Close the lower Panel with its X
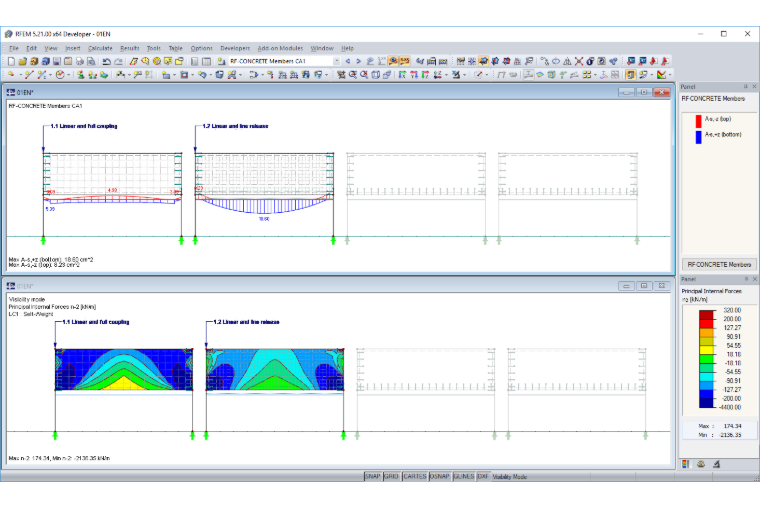 coord(754,279)
